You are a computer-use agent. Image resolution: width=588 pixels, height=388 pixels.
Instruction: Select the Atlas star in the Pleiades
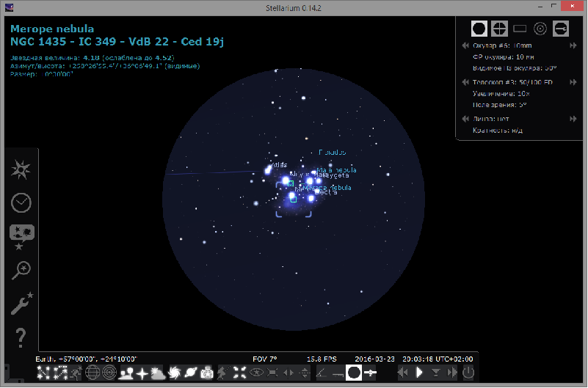267,171
